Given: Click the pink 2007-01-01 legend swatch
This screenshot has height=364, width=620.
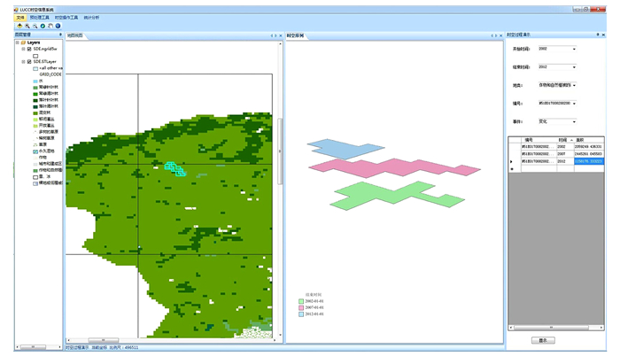Looking at the screenshot, I should (x=301, y=307).
